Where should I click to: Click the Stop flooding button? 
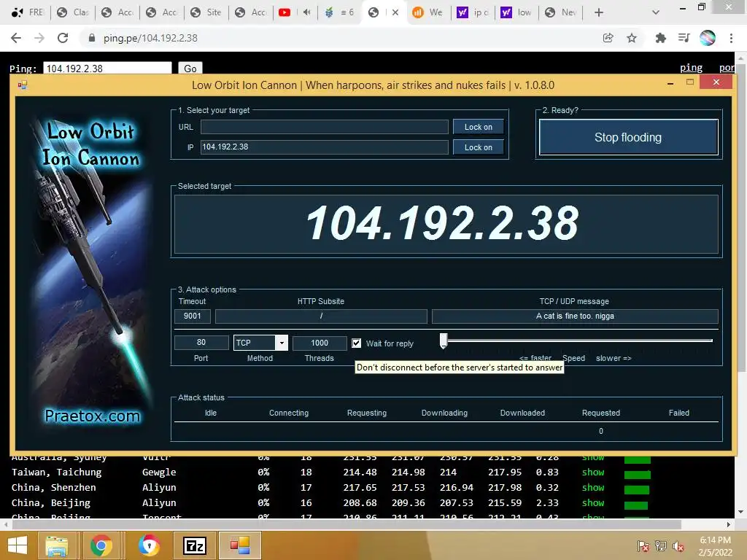(x=628, y=137)
